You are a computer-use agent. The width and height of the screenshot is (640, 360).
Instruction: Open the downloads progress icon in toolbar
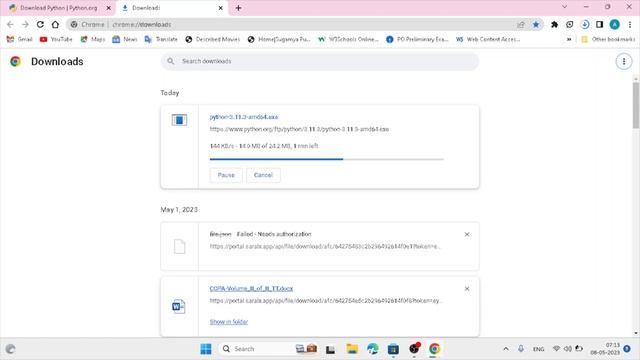(x=584, y=24)
